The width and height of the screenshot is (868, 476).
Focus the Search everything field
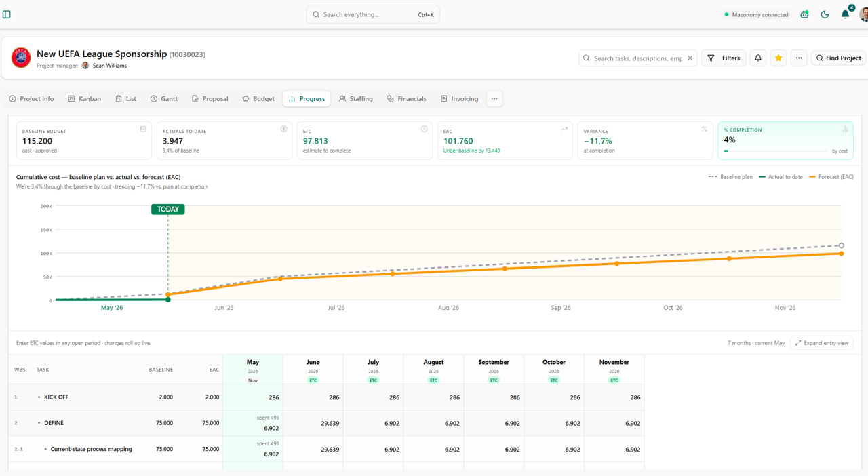click(x=373, y=14)
